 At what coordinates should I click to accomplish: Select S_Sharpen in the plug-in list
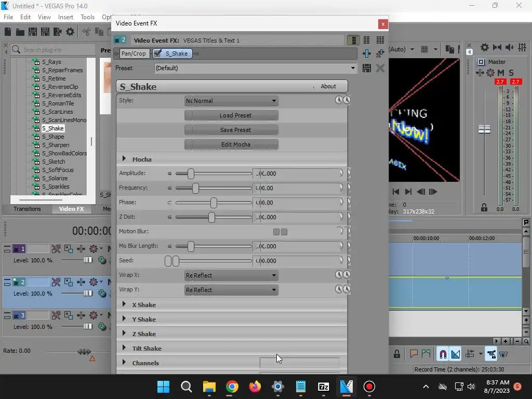pos(56,145)
